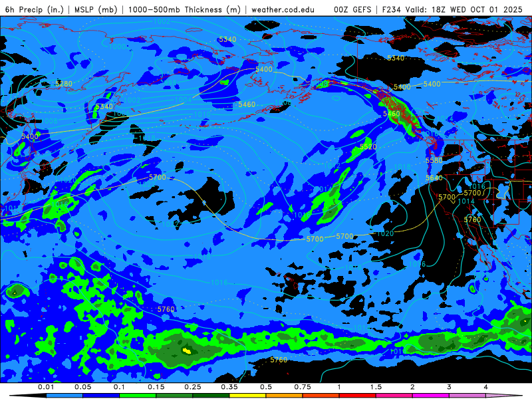Pick the darkest green 0.25–0.35 legend segment
This screenshot has width=532, height=399.
pyautogui.click(x=211, y=396)
